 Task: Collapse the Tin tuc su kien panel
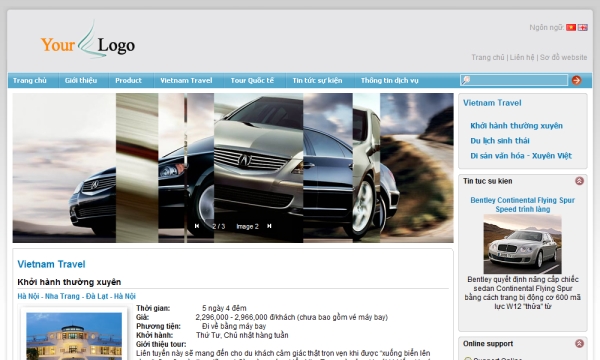pyautogui.click(x=579, y=181)
